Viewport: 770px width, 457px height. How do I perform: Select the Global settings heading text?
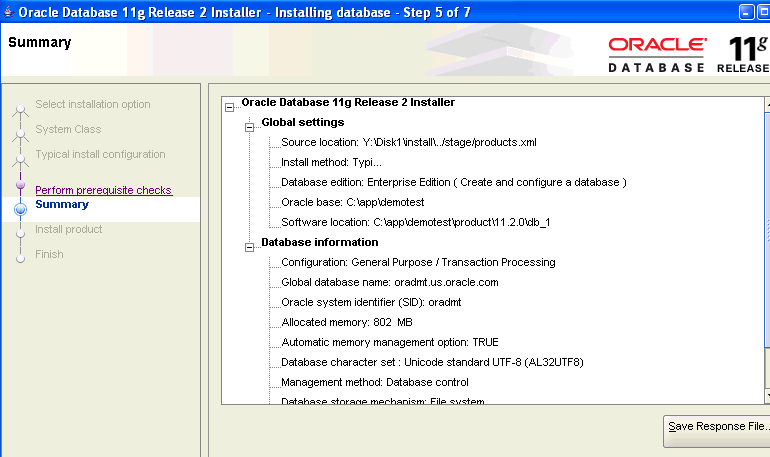302,122
